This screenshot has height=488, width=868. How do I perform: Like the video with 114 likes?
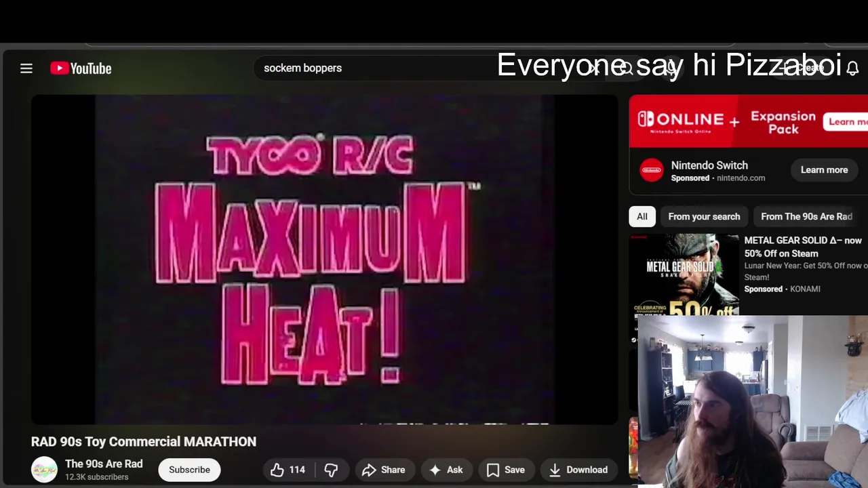pos(288,470)
